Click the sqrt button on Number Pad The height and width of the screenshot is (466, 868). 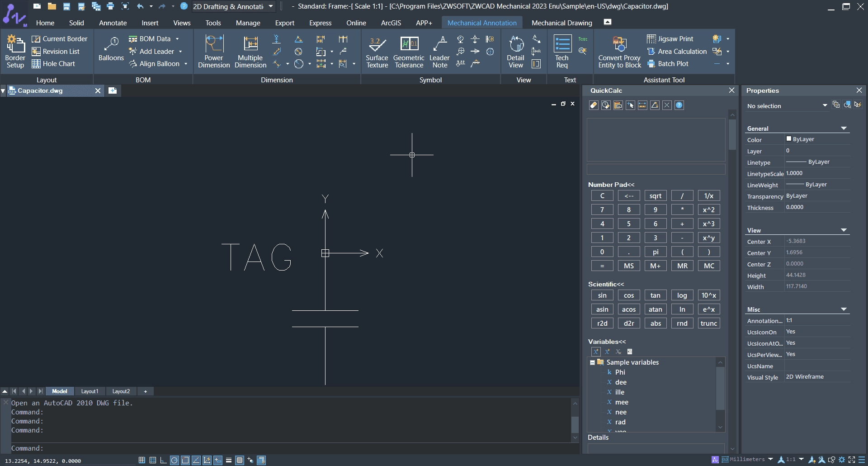[x=656, y=196]
